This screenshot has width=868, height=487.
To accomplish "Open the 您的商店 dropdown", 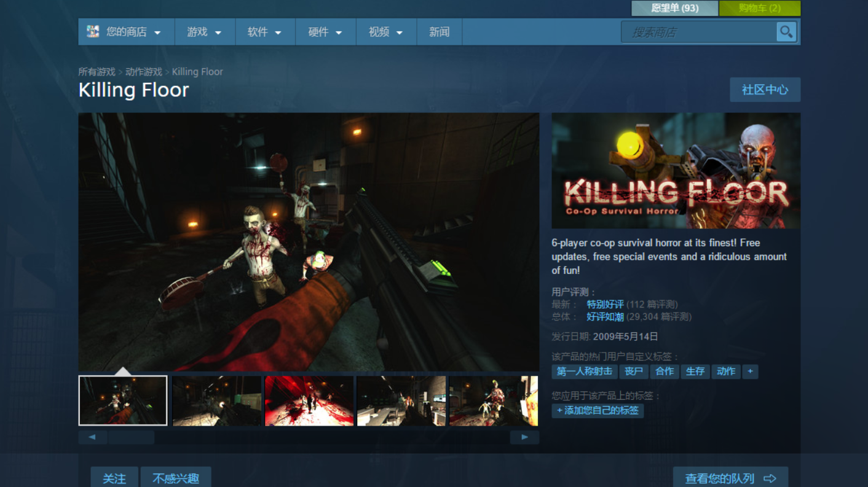I will click(126, 32).
